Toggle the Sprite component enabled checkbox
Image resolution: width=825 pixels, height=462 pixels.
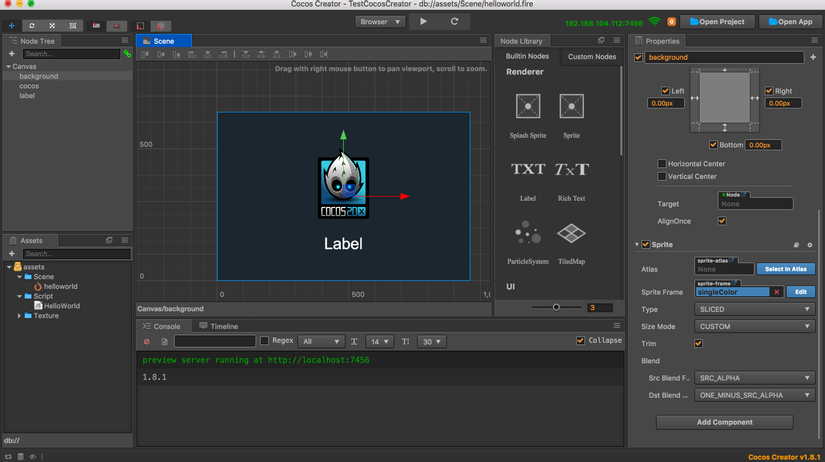point(646,245)
